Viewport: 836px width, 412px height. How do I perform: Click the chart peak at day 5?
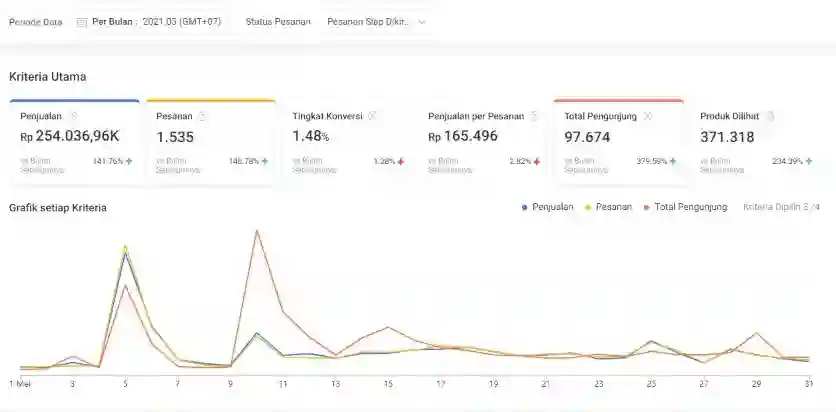(125, 247)
